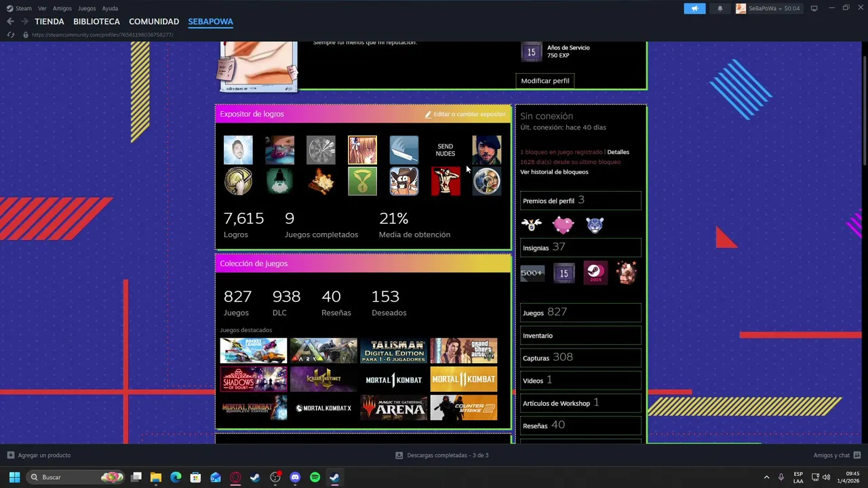Go to the TIENDA tab
868x488 pixels.
point(50,22)
